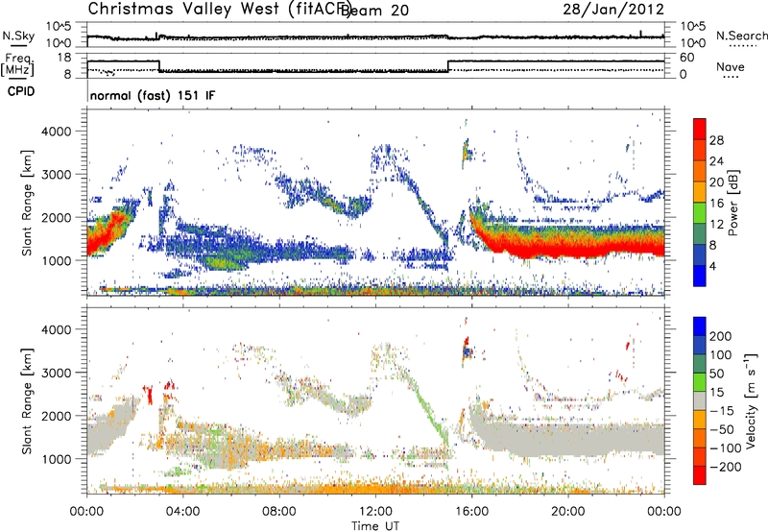Screen dimensions: 768x532
Task: Click the Velocity [m s-1] colorbar title
Action: pos(751,400)
